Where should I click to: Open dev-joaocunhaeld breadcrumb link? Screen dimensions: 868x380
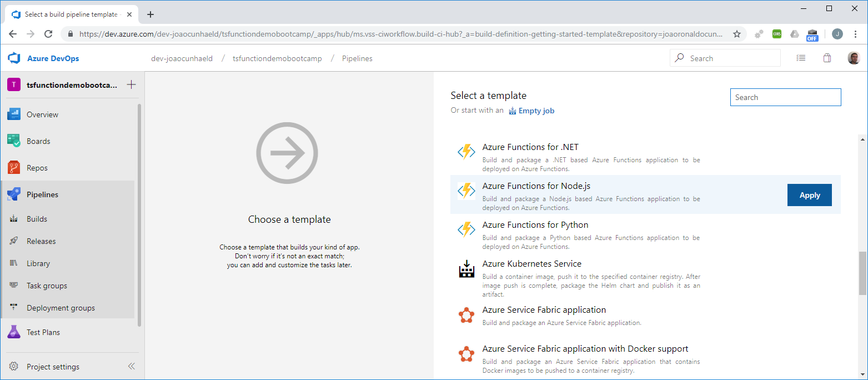[x=182, y=58]
